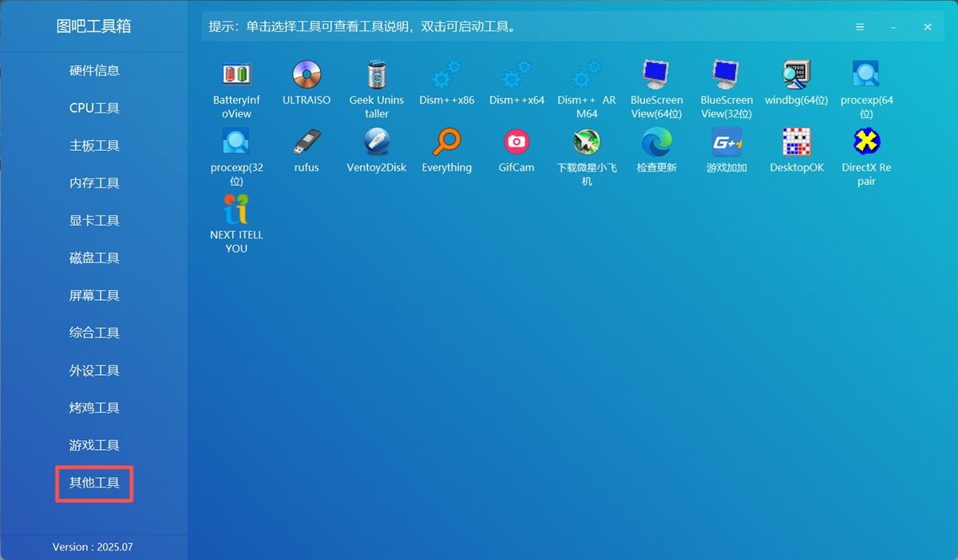Open the hamburger menu in title bar

[860, 26]
